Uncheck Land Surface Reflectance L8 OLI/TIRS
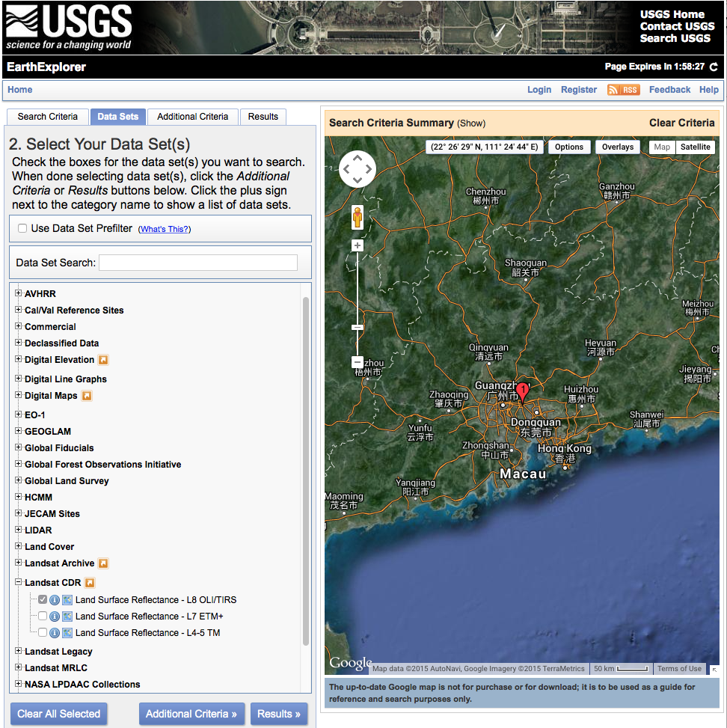Viewport: 727px width, 728px height. (x=42, y=599)
